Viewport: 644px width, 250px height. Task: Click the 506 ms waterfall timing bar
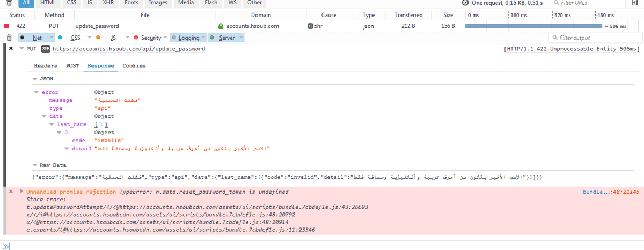pos(533,26)
